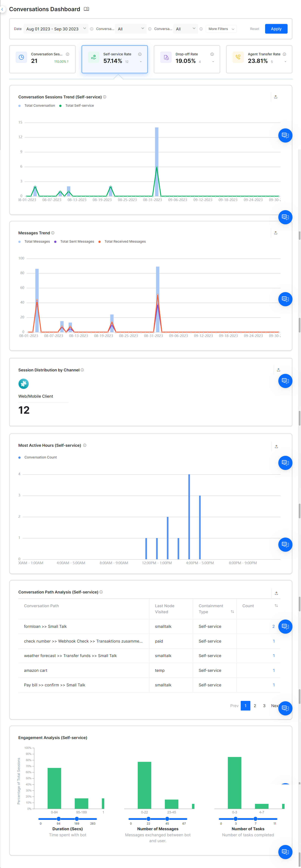
Task: Click the Most Active Hours export icon
Action: [x=276, y=447]
